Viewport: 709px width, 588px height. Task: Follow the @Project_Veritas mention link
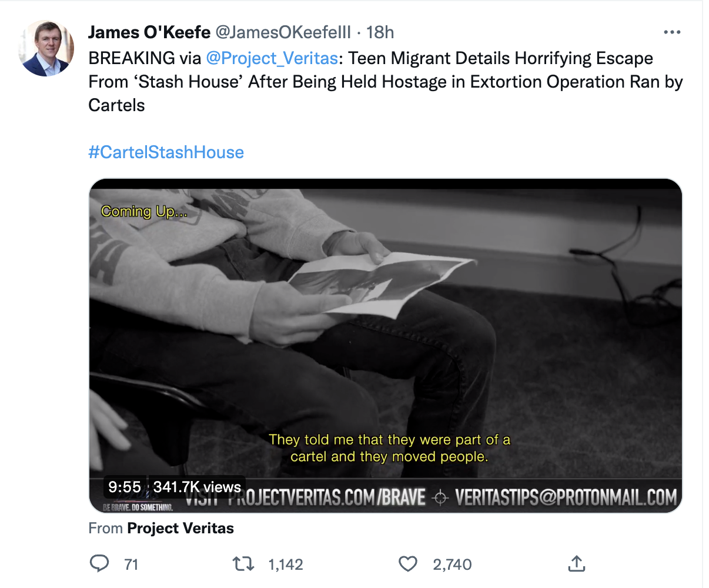(x=272, y=58)
